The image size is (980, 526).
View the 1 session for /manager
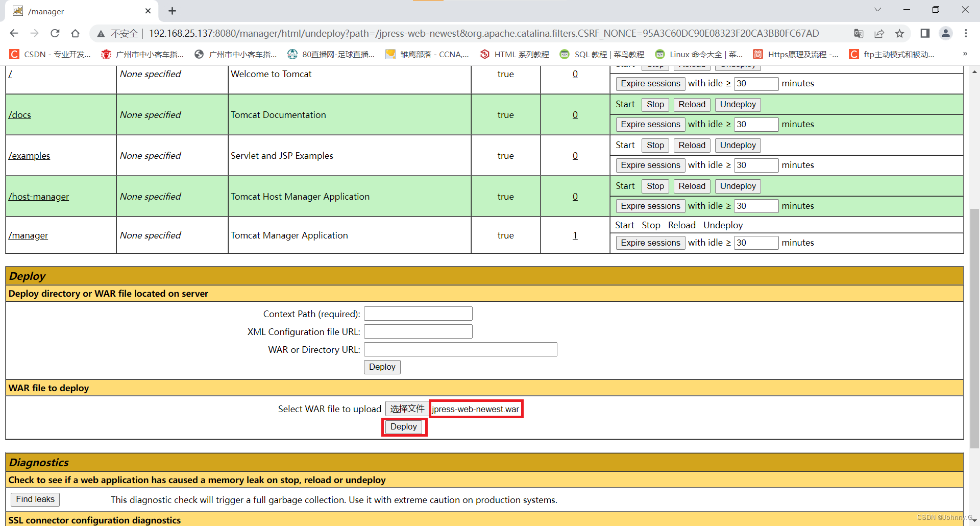[575, 235]
